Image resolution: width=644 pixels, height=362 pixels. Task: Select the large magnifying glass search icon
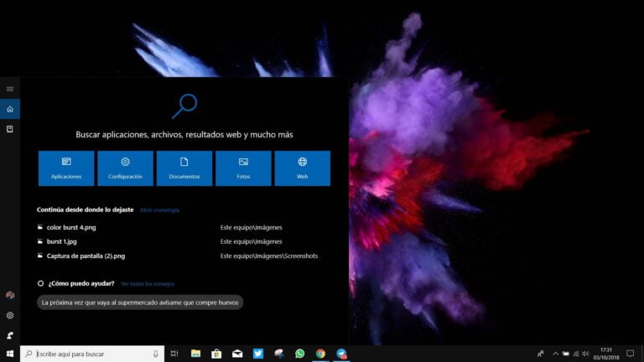[x=184, y=106]
